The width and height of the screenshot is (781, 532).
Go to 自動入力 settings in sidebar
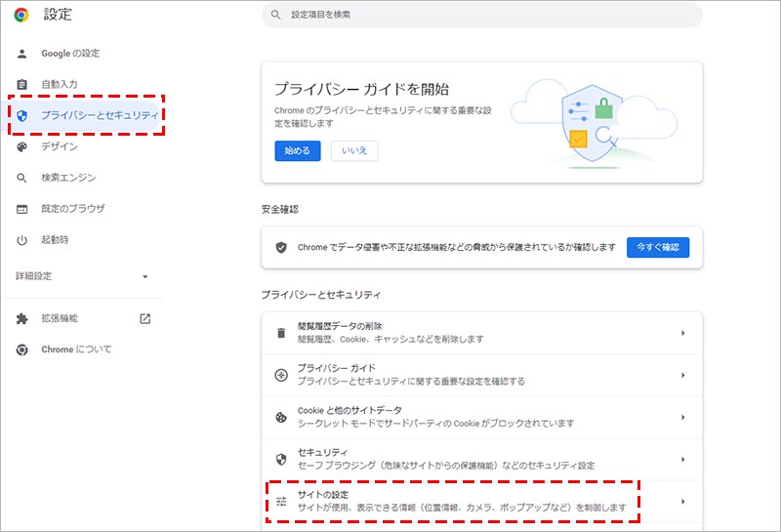point(61,85)
